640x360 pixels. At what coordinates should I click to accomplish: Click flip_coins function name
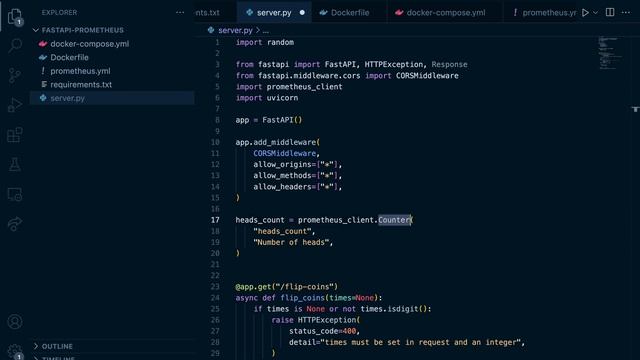(x=302, y=298)
